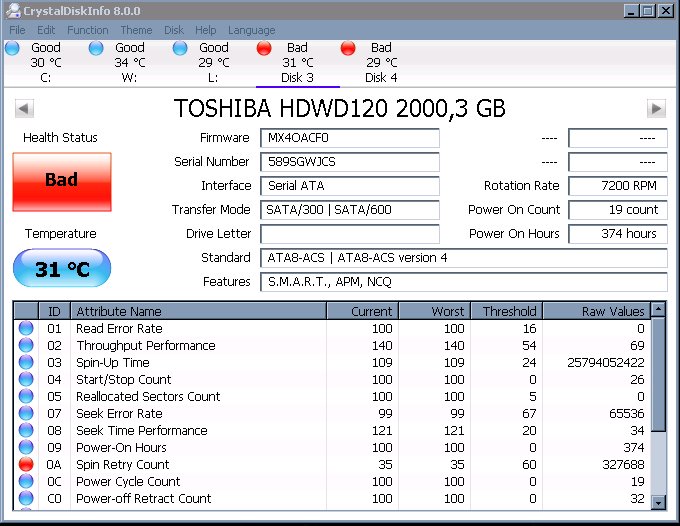
Task: Click status orb for Reallocated Sectors Count
Action: pyautogui.click(x=26, y=396)
